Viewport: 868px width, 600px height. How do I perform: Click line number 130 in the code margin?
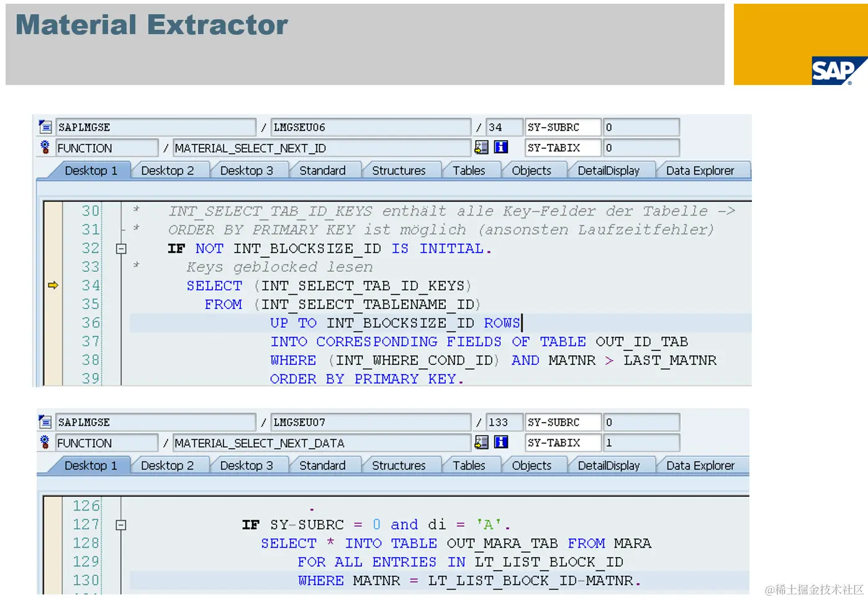pos(86,580)
